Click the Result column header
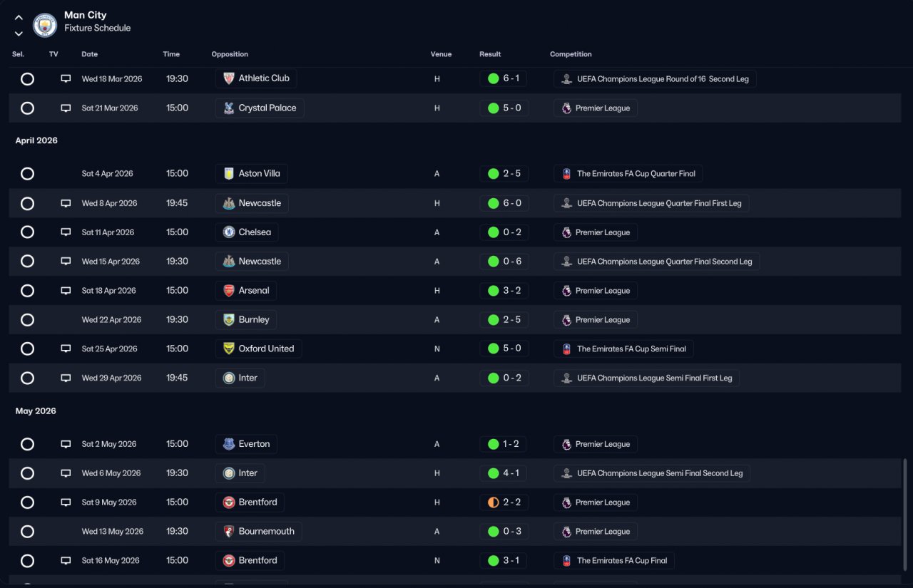Image resolution: width=913 pixels, height=588 pixels. tap(490, 54)
